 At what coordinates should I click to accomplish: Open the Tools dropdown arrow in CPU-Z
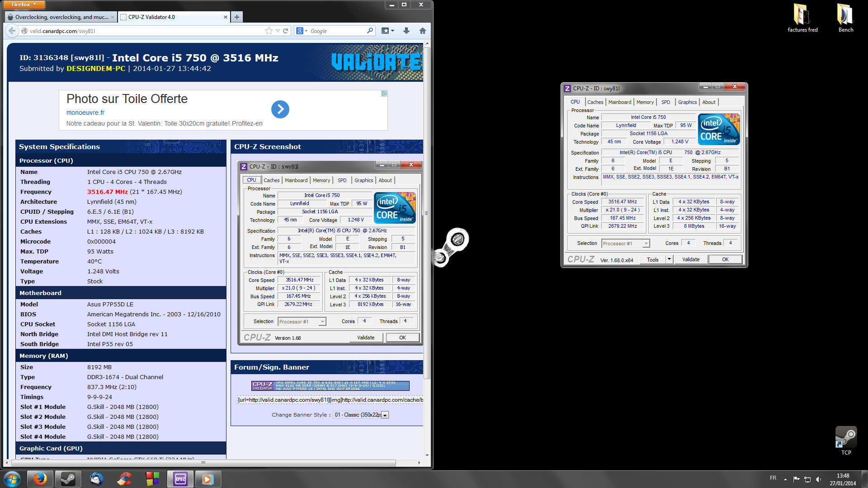point(669,259)
